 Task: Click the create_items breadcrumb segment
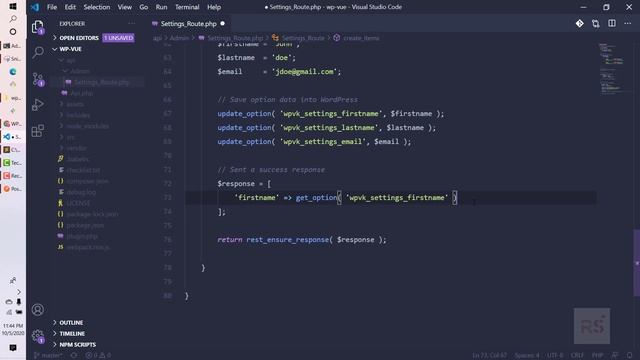click(361, 38)
